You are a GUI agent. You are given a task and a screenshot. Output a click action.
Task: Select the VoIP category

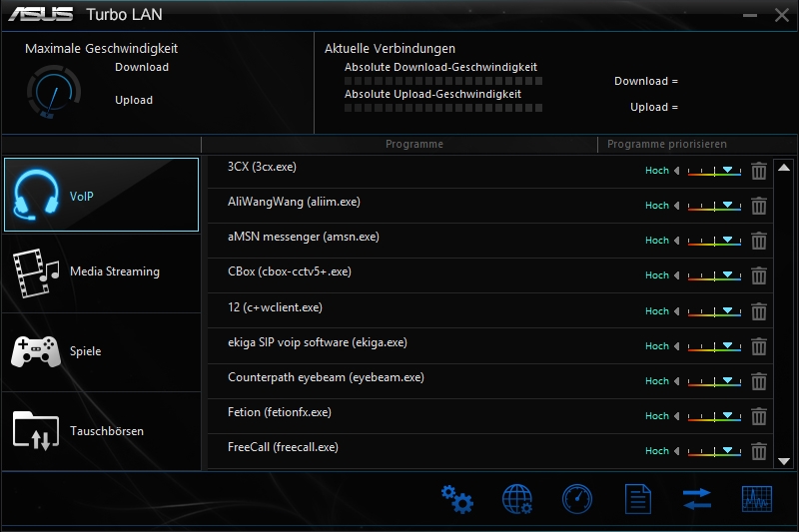point(101,195)
